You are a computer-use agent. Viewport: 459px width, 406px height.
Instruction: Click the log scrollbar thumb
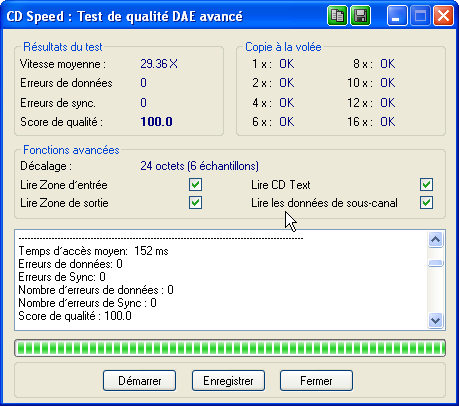click(x=435, y=263)
